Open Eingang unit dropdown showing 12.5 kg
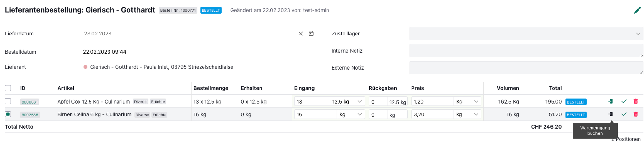The width and height of the screenshot is (644, 148). coord(347,101)
